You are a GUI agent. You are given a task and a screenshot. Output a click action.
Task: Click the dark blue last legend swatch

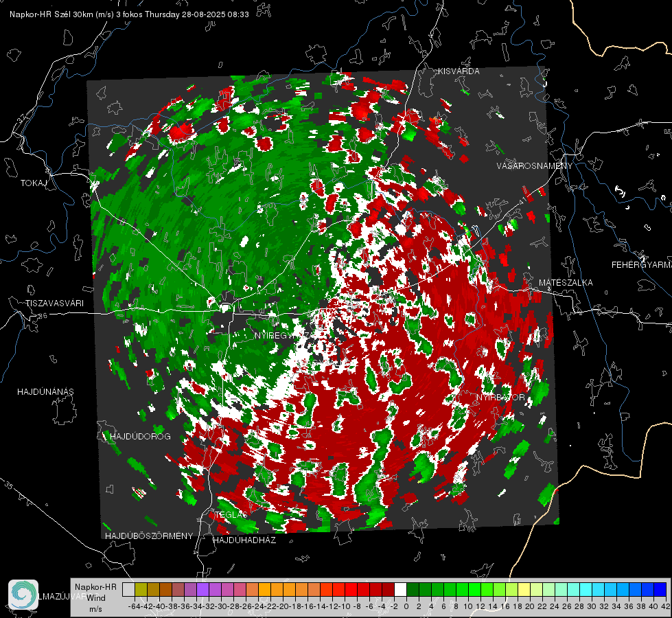[660, 590]
